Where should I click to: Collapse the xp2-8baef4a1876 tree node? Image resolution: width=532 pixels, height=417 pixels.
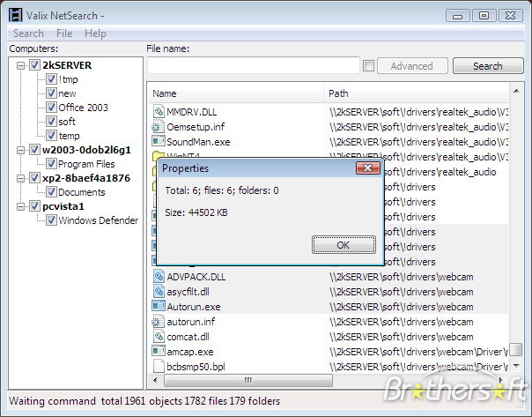pos(20,178)
